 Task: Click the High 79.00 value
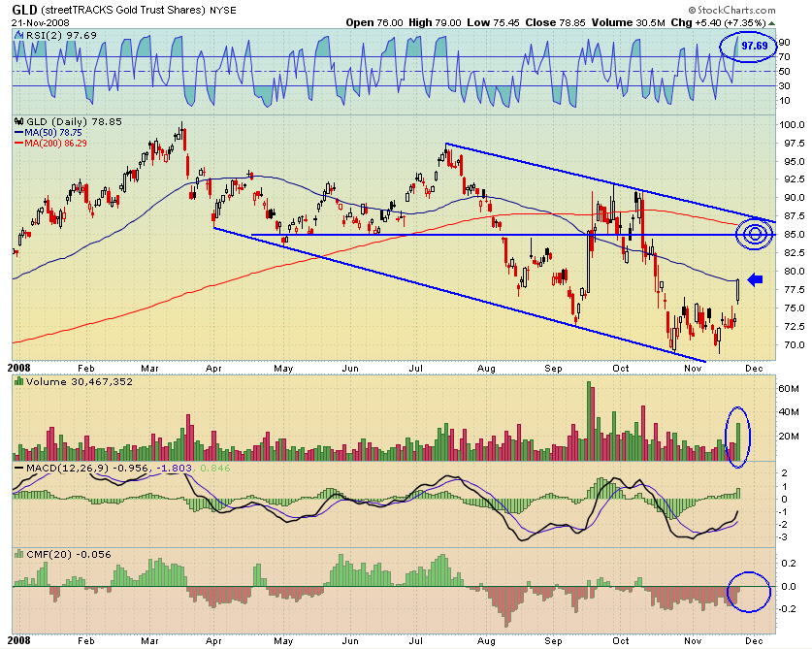435,22
